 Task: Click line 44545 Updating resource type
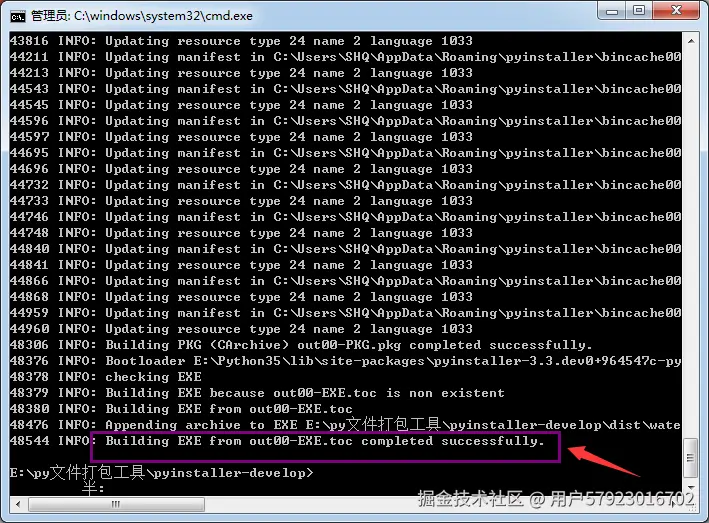241,105
